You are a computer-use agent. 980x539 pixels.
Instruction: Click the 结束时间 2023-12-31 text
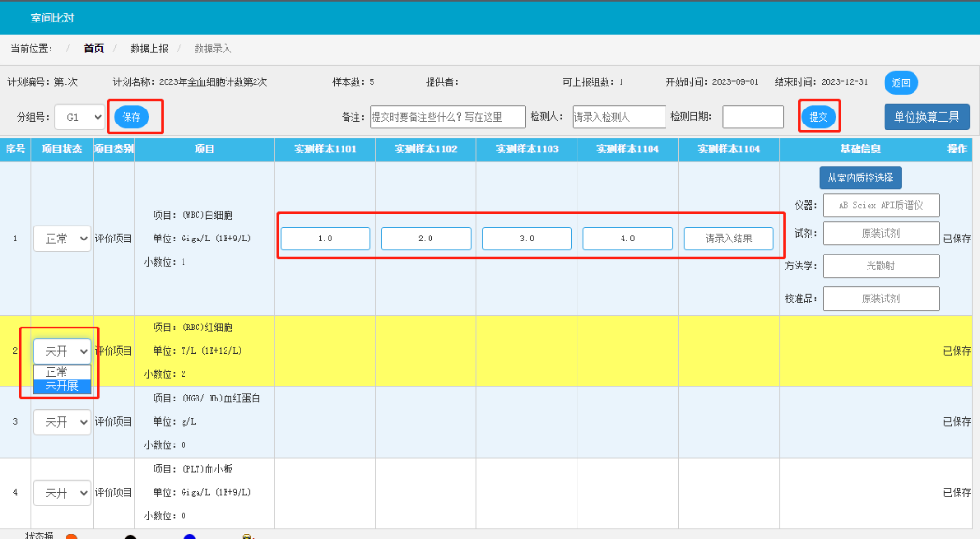tap(821, 82)
